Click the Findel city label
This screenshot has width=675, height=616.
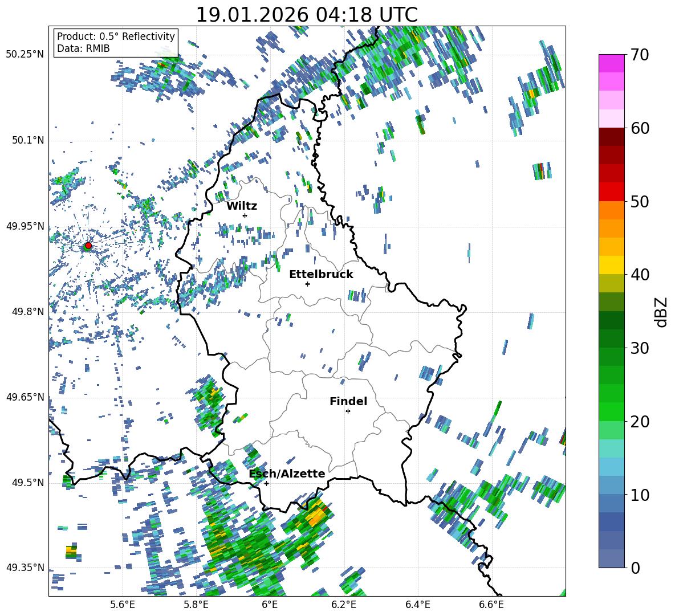348,401
